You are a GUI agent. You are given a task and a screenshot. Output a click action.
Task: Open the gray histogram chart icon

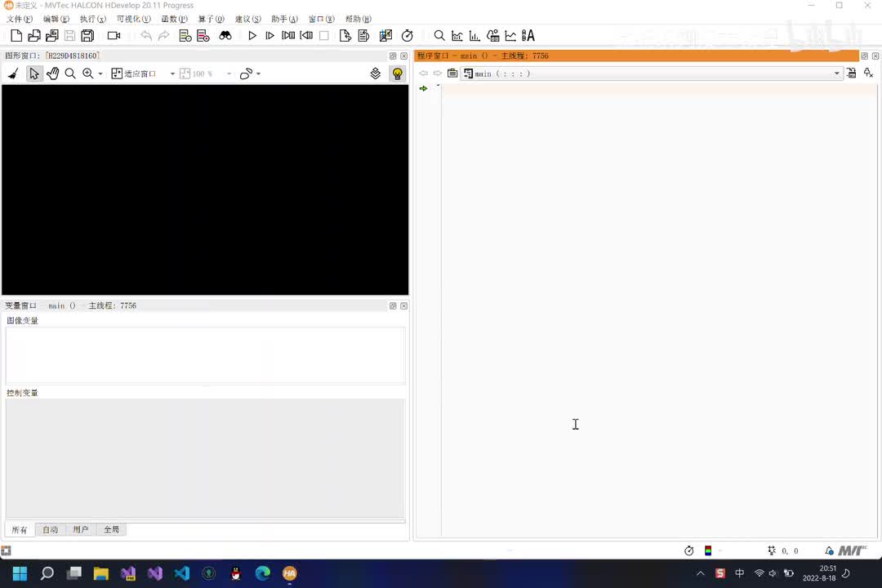pos(457,36)
